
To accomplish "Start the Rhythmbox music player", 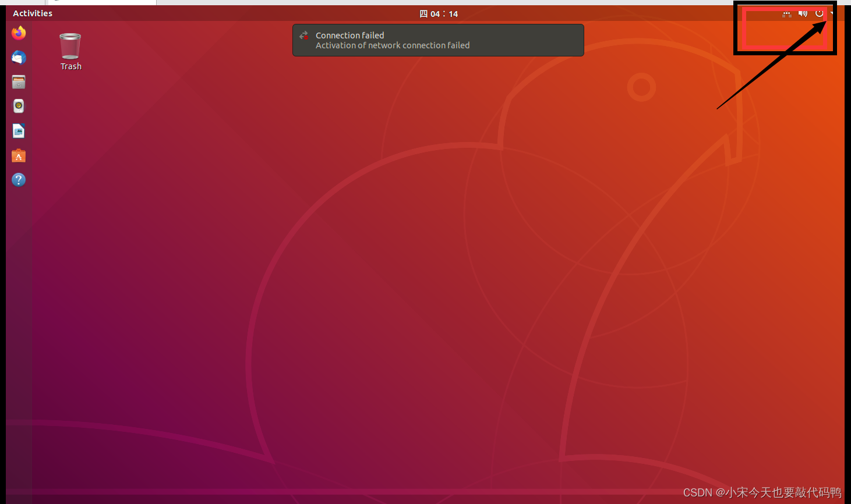I will (18, 106).
